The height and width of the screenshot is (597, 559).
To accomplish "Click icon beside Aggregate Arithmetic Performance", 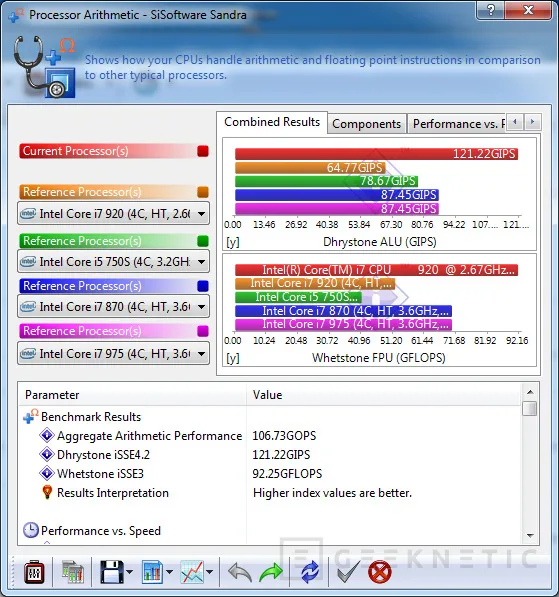I will coord(46,435).
